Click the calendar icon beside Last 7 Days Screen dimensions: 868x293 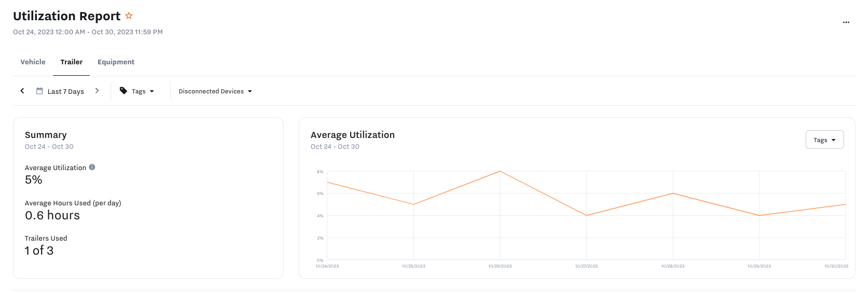[x=39, y=91]
